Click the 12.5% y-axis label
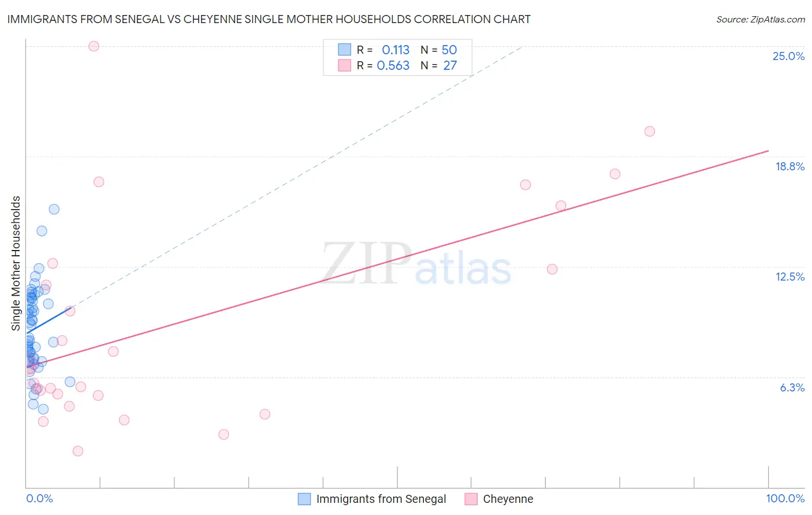Image resolution: width=812 pixels, height=515 pixels. pyautogui.click(x=789, y=277)
